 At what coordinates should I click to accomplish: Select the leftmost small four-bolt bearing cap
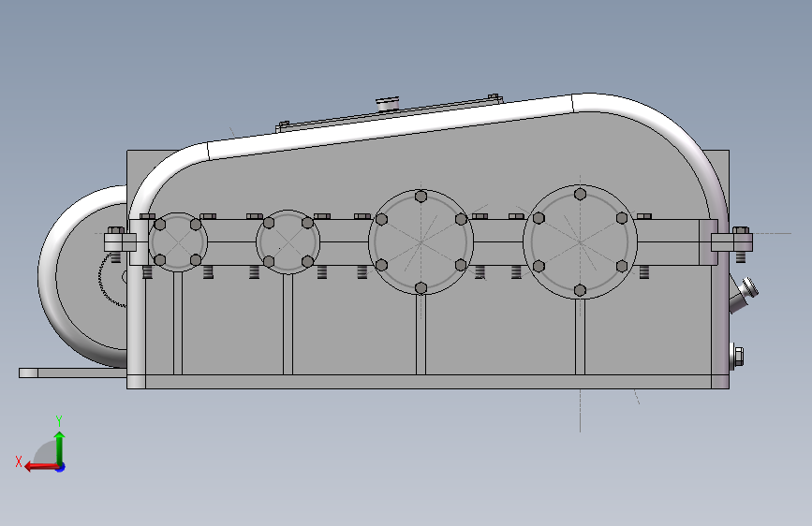click(x=178, y=241)
